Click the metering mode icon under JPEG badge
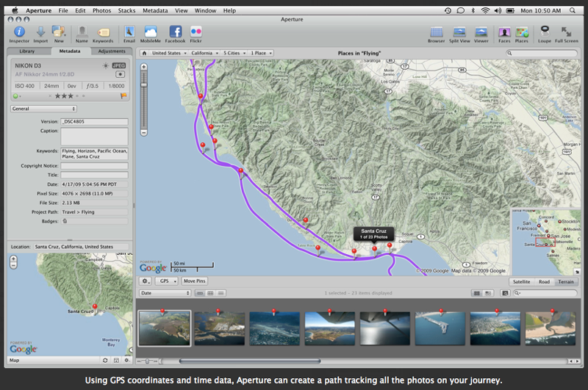 click(120, 74)
